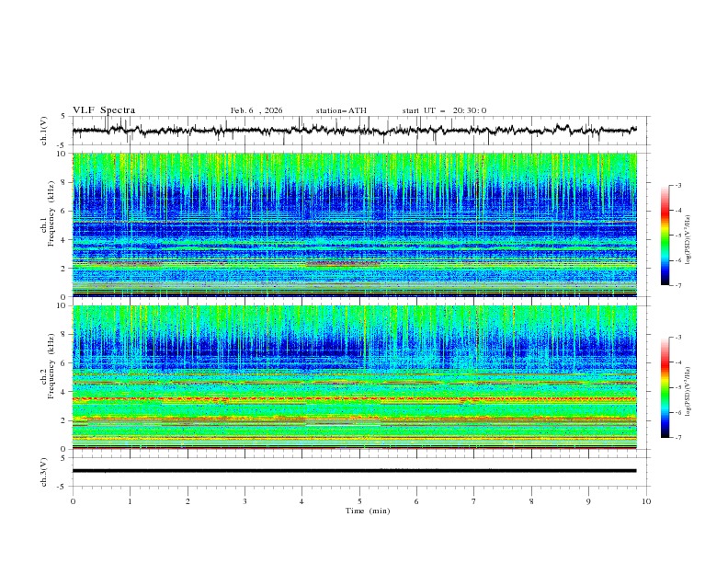Click the "-3" tick on ch.1 colorbar
Image resolution: width=728 pixels, height=563 pixels.
(677, 185)
